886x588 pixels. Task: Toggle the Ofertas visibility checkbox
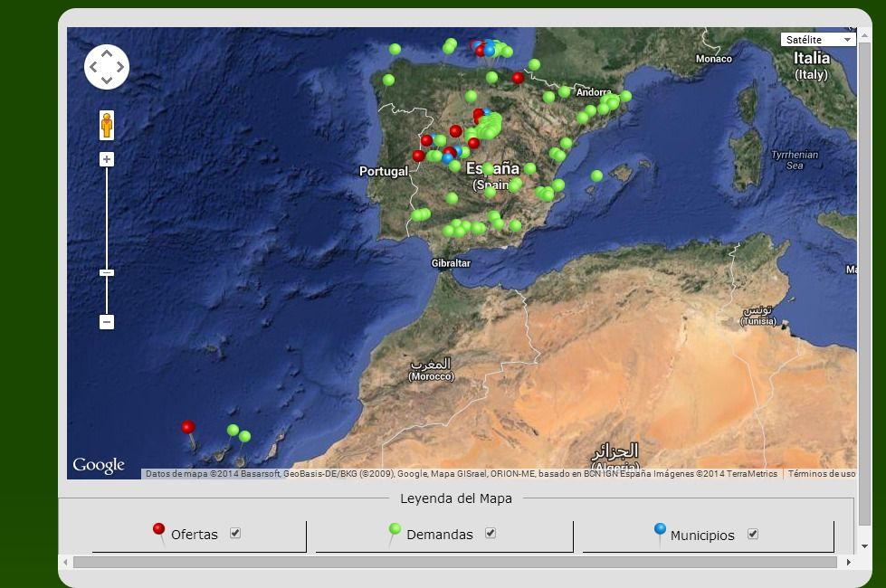coord(235,534)
